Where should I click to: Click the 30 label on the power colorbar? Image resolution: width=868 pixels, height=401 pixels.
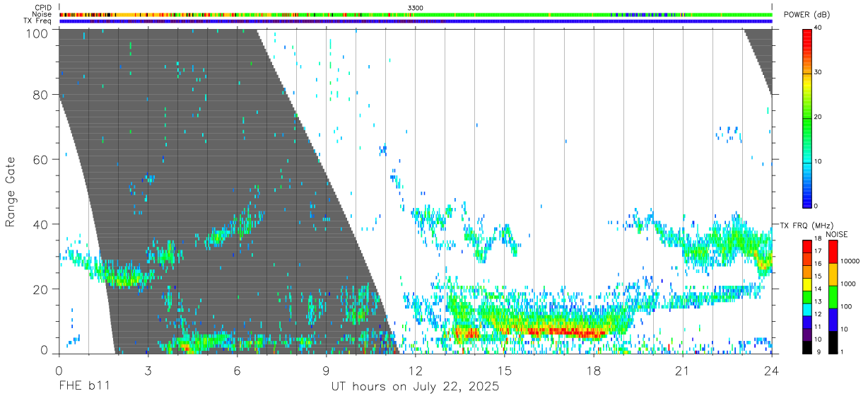click(x=819, y=73)
